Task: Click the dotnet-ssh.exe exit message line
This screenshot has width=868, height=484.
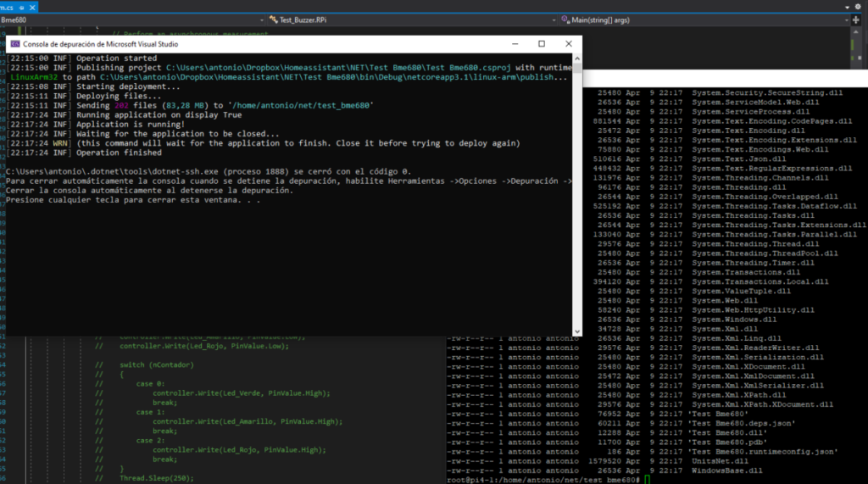Action: tap(209, 171)
